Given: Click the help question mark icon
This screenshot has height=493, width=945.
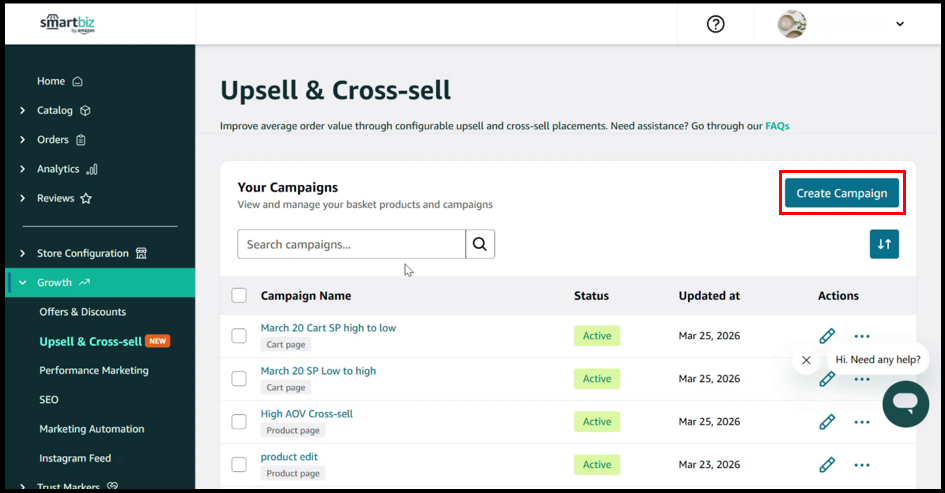Looking at the screenshot, I should tap(715, 24).
